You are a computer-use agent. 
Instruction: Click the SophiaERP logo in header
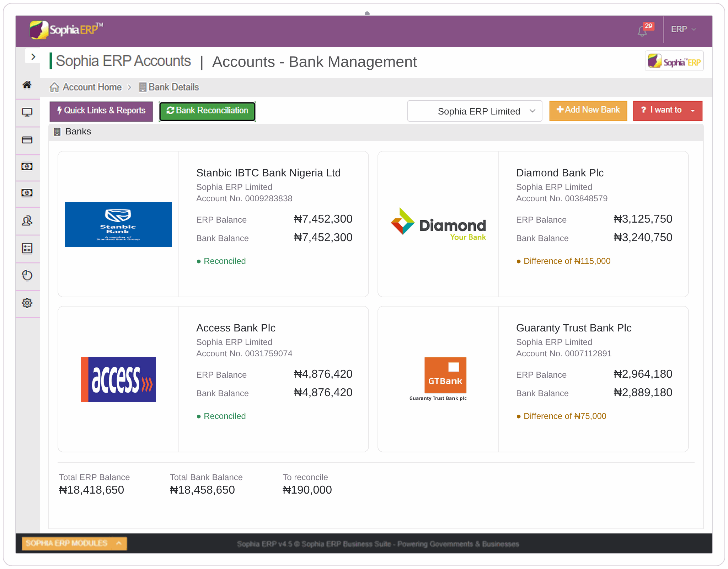pos(66,30)
